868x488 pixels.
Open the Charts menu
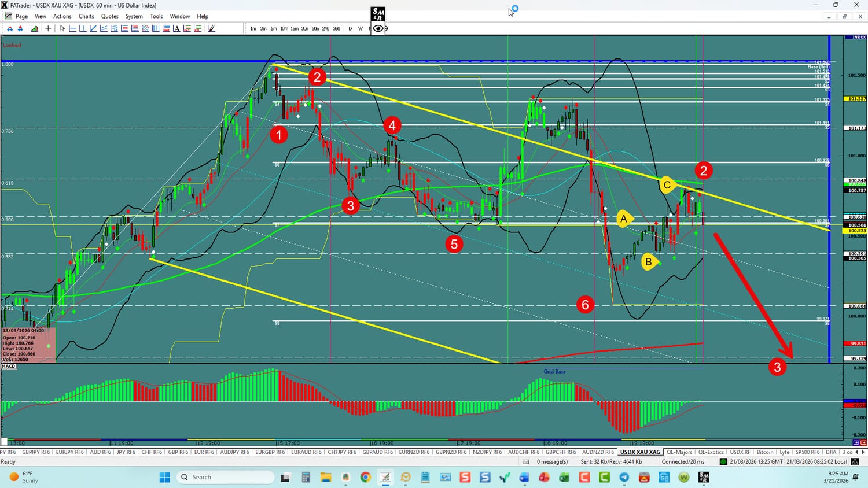(x=86, y=16)
